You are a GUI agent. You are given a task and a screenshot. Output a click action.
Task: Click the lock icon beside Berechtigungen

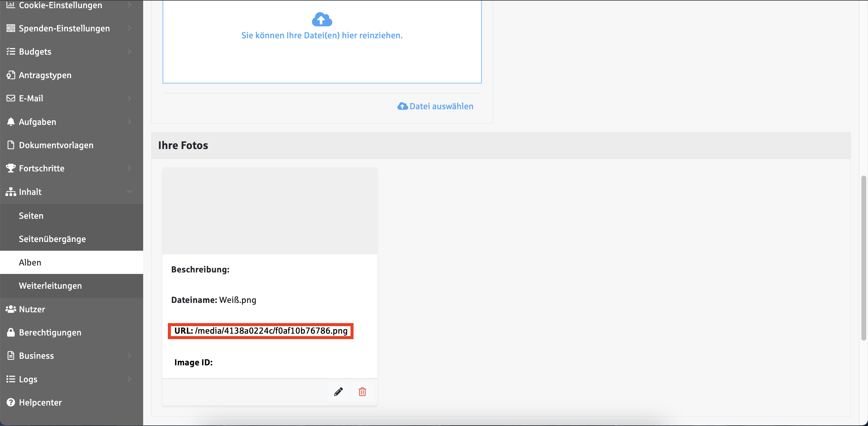click(11, 332)
